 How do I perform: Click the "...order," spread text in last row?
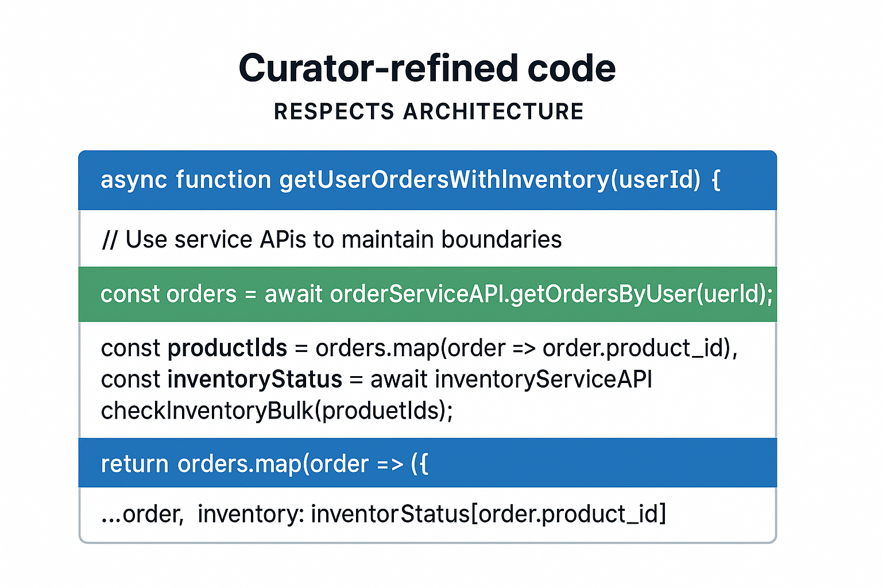(x=142, y=514)
